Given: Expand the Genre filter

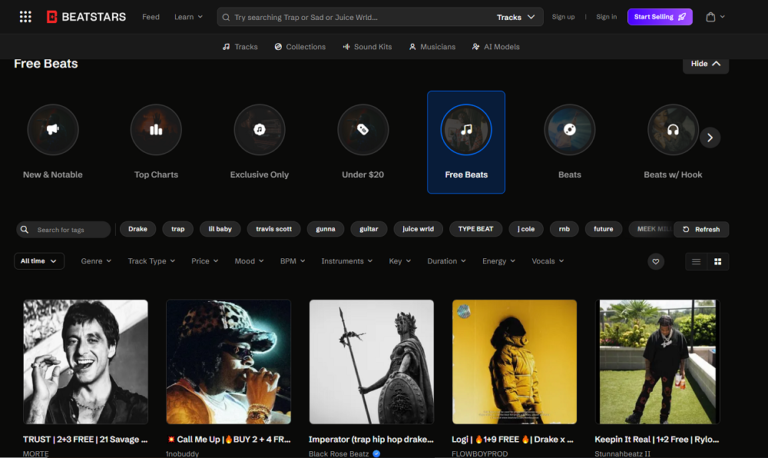Looking at the screenshot, I should pyautogui.click(x=96, y=261).
